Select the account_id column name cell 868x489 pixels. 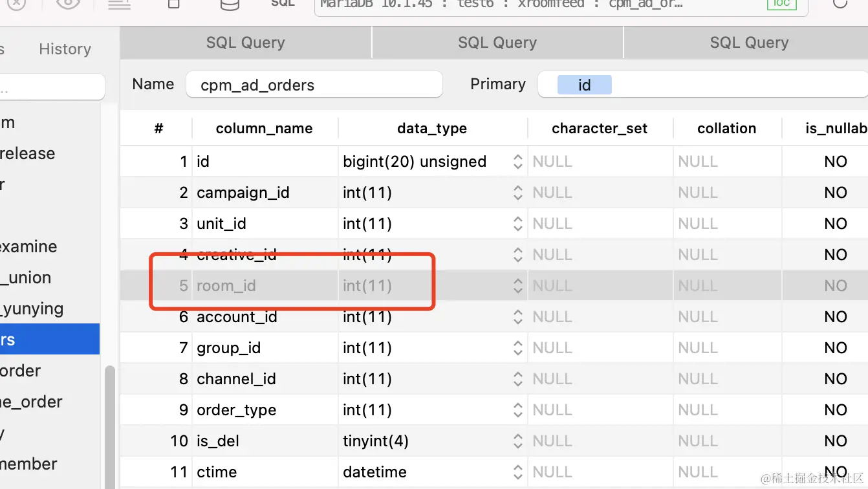click(265, 317)
